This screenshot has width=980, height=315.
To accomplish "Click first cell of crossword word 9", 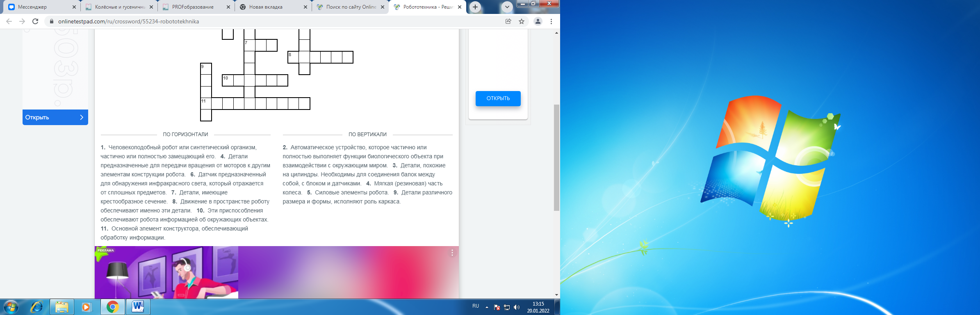I will (x=206, y=68).
